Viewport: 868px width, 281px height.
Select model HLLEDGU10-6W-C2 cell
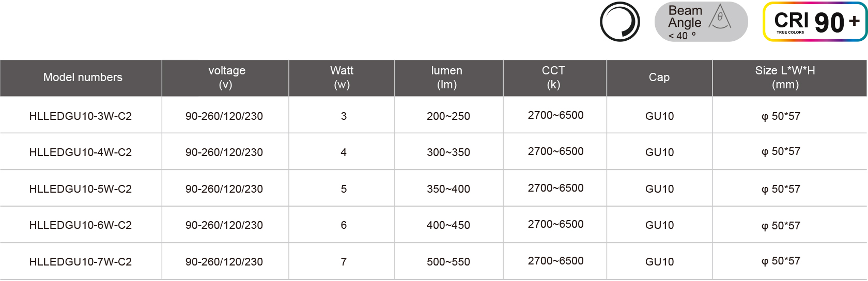(x=81, y=225)
